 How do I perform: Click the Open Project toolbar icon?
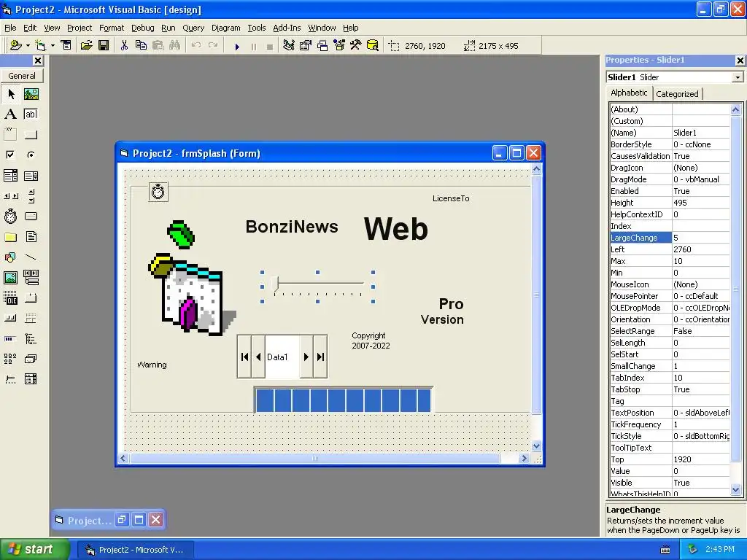tap(86, 46)
